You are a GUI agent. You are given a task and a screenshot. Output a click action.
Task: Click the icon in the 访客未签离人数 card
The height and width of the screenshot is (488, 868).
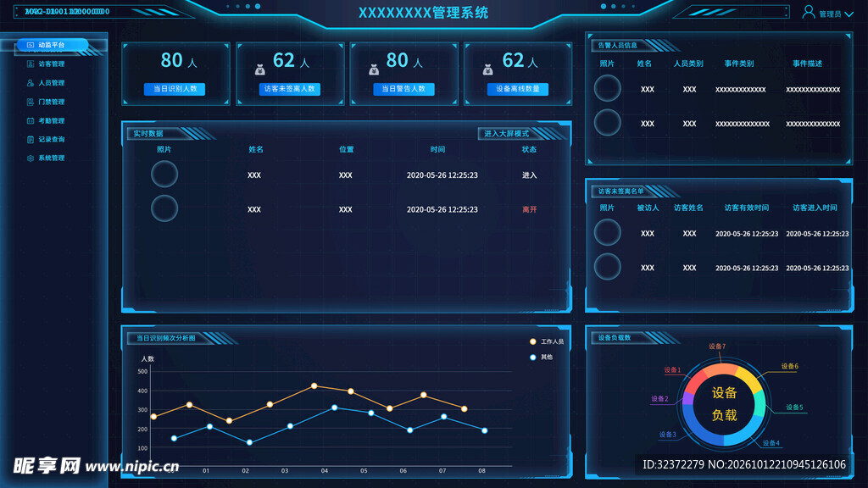coord(260,69)
